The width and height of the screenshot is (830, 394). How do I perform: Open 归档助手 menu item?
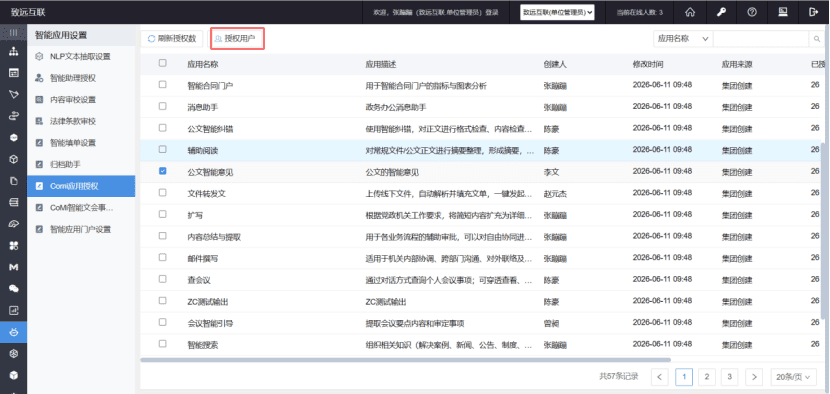pos(81,165)
